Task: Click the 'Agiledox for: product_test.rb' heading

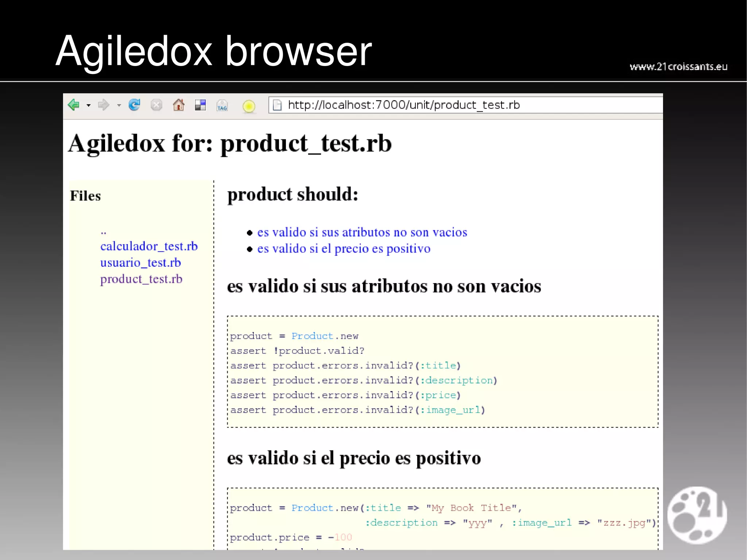Action: (x=230, y=143)
